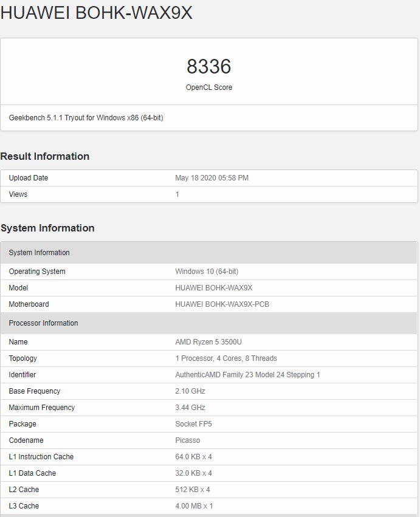The width and height of the screenshot is (420, 517).
Task: Click the 3.44 GHz value
Action: (x=190, y=408)
